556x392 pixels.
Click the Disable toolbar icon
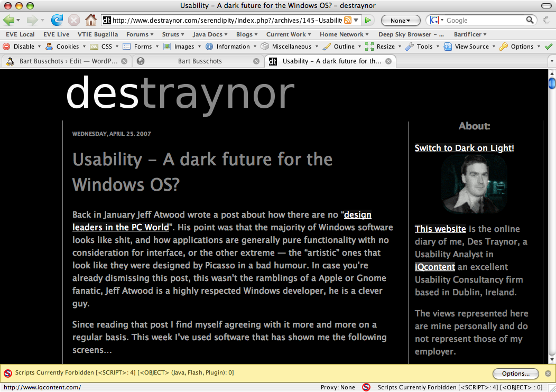click(x=6, y=46)
